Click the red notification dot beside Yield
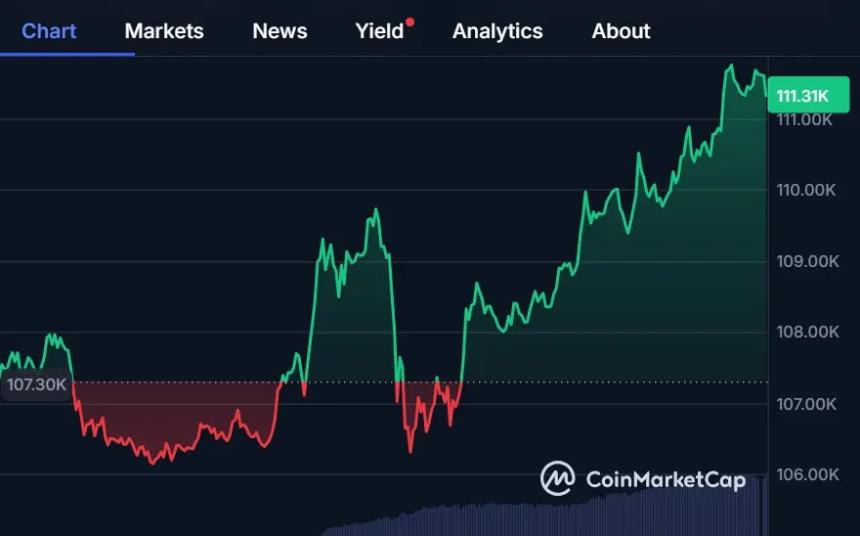 tap(410, 21)
